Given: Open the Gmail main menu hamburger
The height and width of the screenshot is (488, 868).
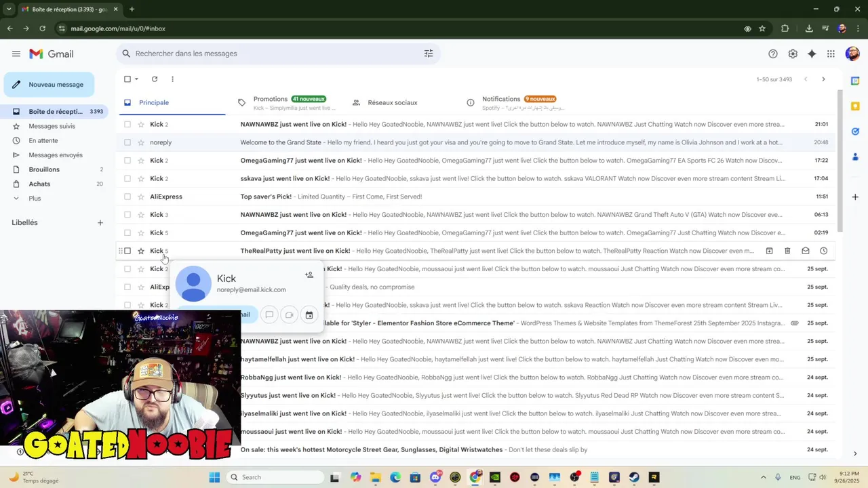Looking at the screenshot, I should 16,54.
